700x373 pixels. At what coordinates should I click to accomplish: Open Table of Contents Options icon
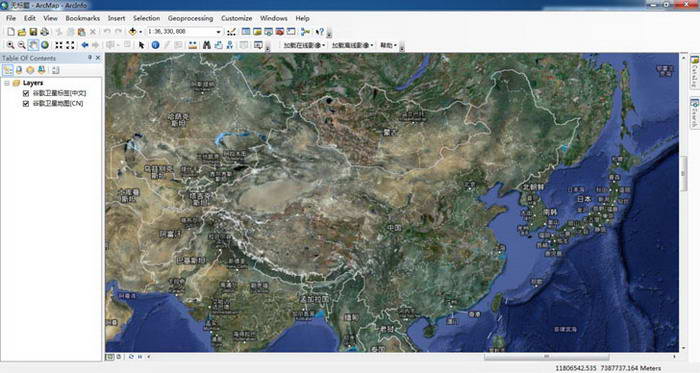pyautogui.click(x=56, y=70)
